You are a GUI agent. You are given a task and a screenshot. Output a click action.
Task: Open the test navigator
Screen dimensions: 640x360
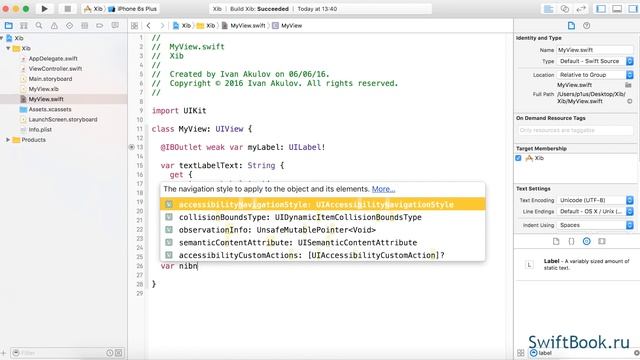pos(69,26)
